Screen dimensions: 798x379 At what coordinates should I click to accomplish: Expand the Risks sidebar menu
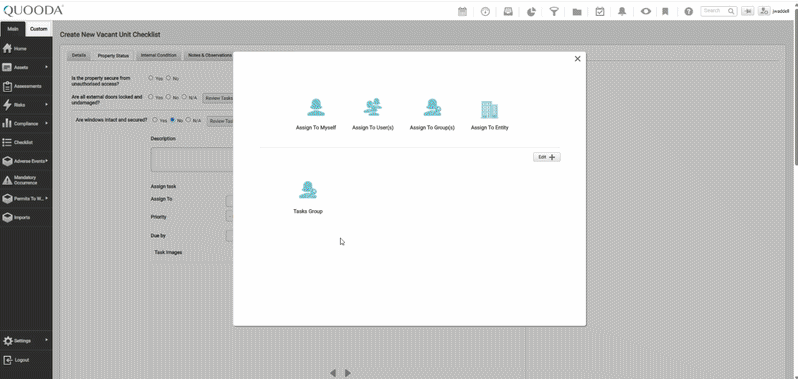[26, 105]
